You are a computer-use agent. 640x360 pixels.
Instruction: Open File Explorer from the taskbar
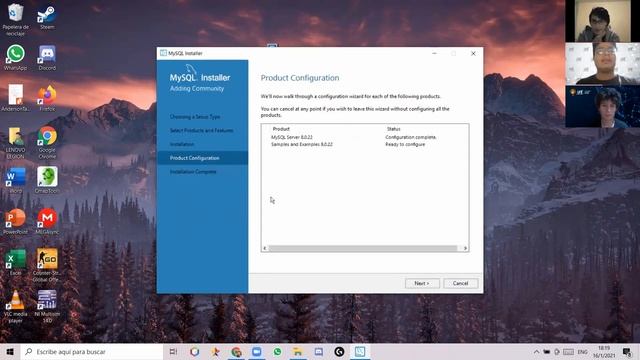298,351
